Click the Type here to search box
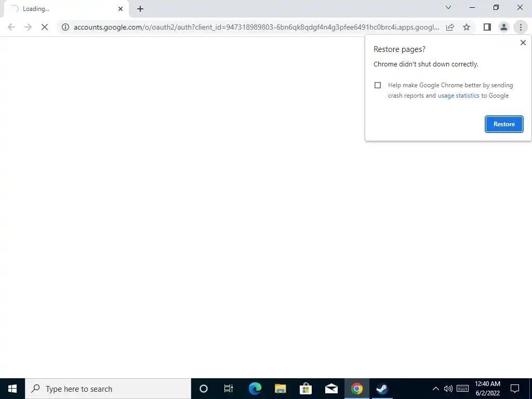The height and width of the screenshot is (399, 532). pyautogui.click(x=108, y=389)
